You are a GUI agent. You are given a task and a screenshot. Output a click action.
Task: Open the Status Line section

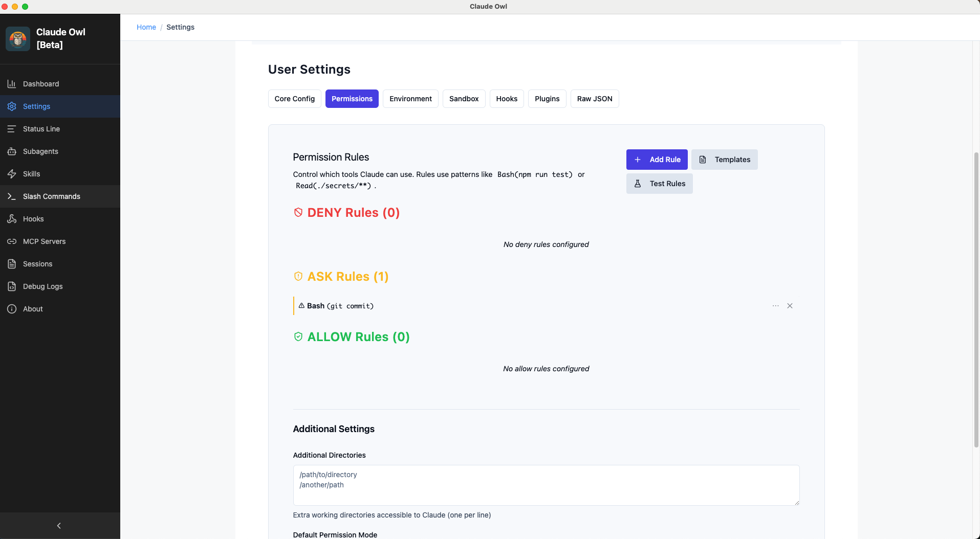click(41, 128)
